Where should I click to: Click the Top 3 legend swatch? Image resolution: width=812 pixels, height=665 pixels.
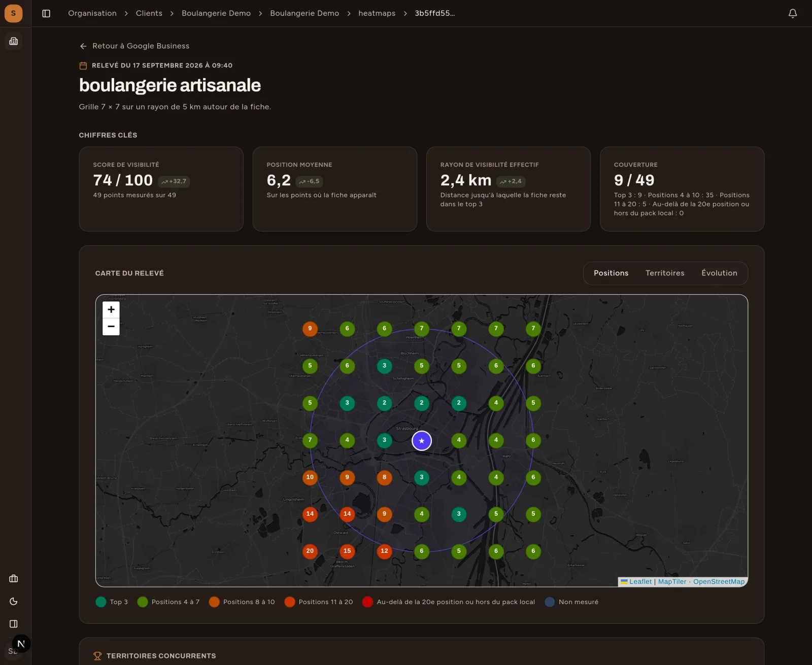[x=100, y=602]
